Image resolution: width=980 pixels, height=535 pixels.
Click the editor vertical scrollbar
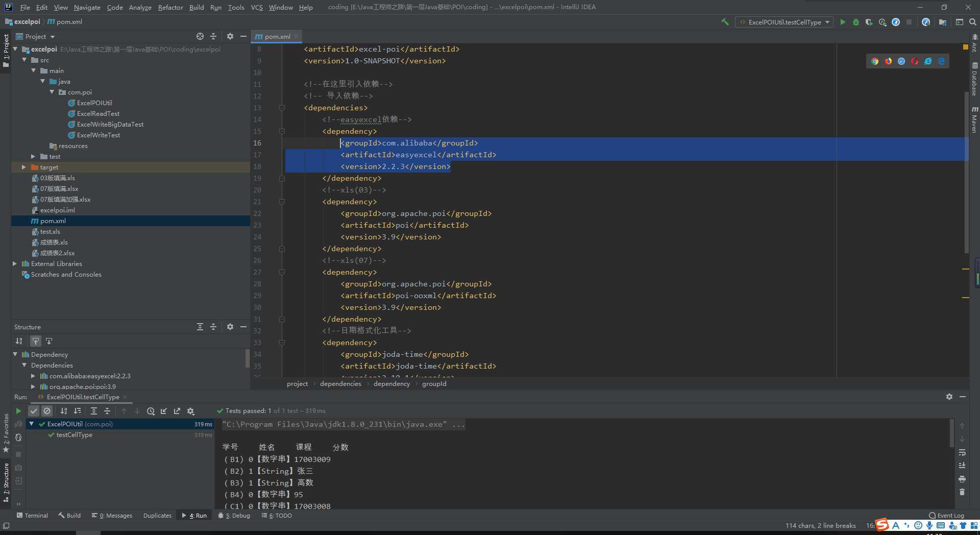pyautogui.click(x=966, y=173)
